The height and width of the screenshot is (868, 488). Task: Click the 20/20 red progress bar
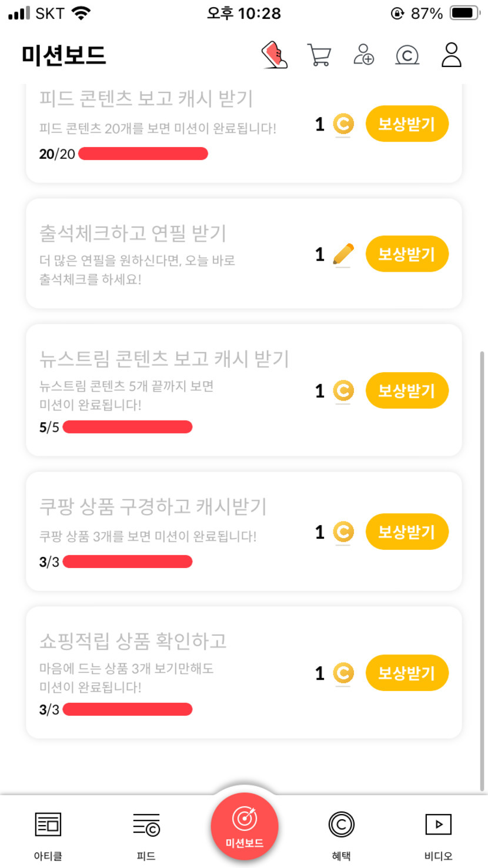pos(143,154)
